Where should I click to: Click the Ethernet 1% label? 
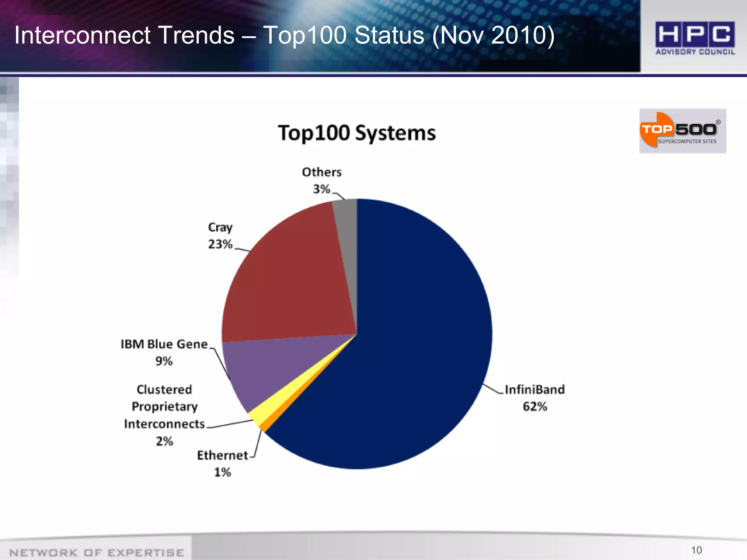pos(222,463)
